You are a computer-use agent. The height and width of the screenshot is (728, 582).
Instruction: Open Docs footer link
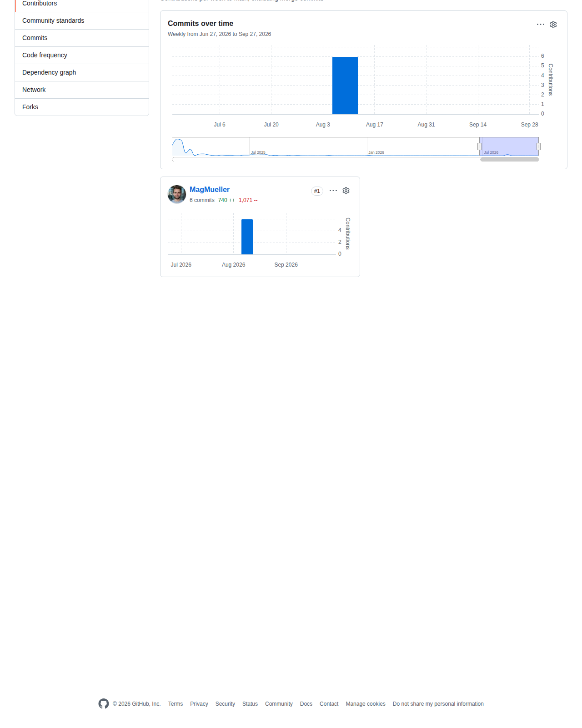tap(306, 704)
